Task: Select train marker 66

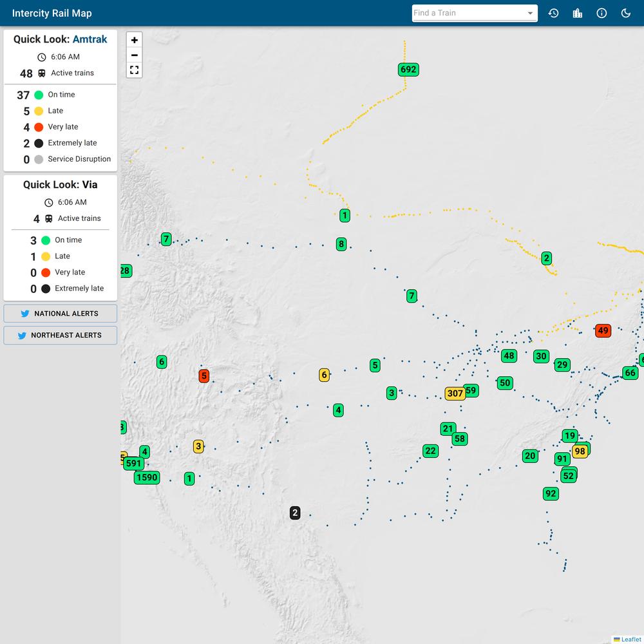Action: [x=630, y=373]
